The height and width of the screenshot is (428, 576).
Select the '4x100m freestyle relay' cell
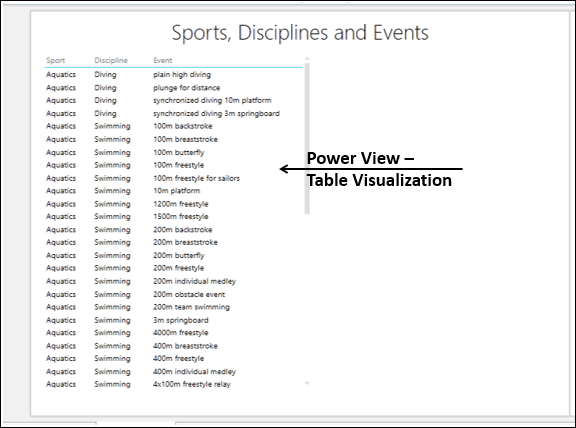(192, 384)
